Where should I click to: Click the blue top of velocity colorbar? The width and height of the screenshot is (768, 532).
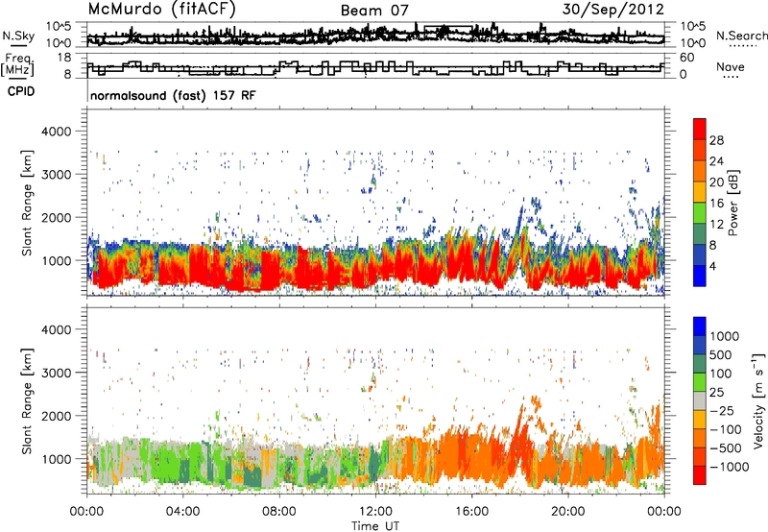point(700,326)
